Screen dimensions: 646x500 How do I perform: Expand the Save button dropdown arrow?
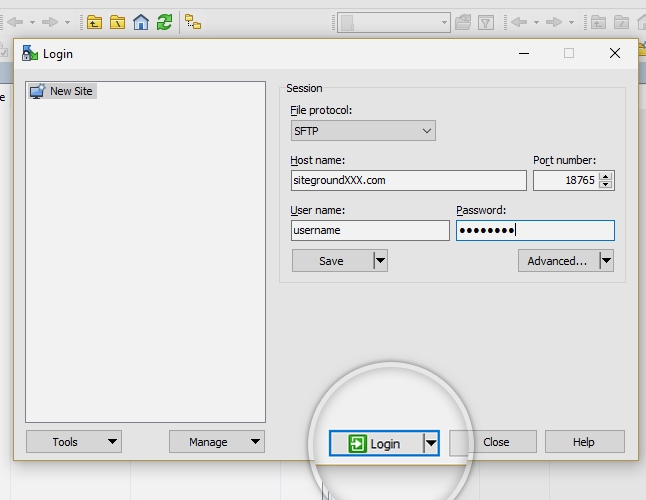(380, 261)
